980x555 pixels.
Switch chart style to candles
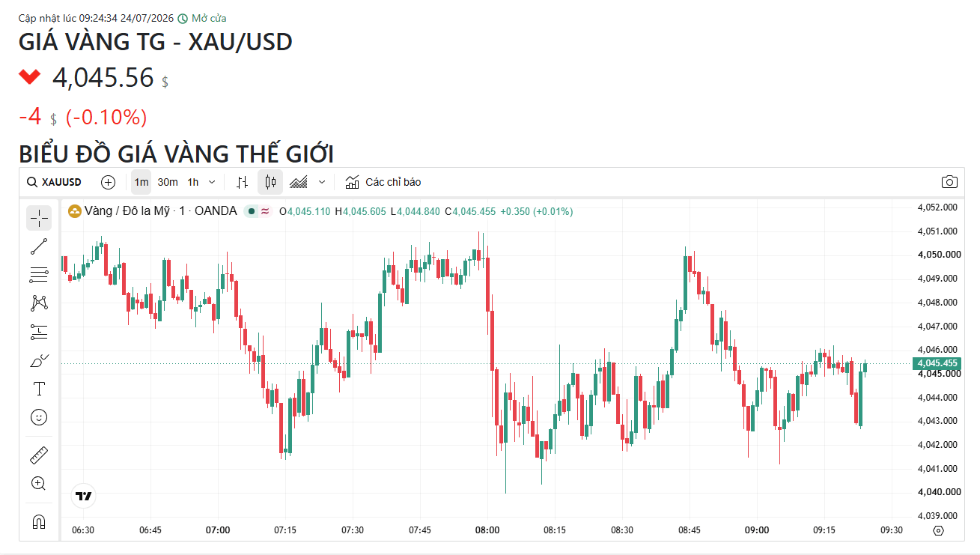(270, 182)
